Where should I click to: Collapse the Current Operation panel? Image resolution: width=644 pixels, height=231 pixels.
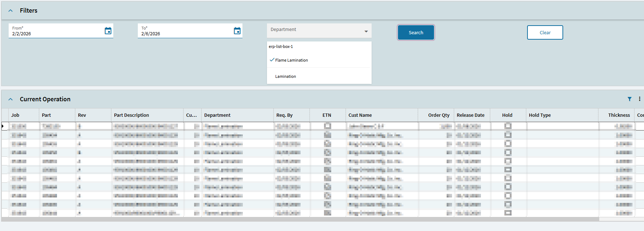coord(10,99)
